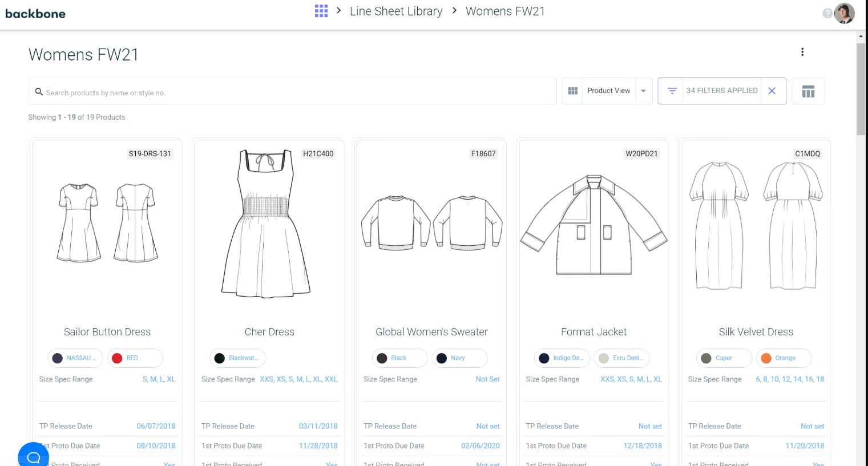868x466 pixels.
Task: Edit TP Release Date 06/07/2018
Action: 156,426
